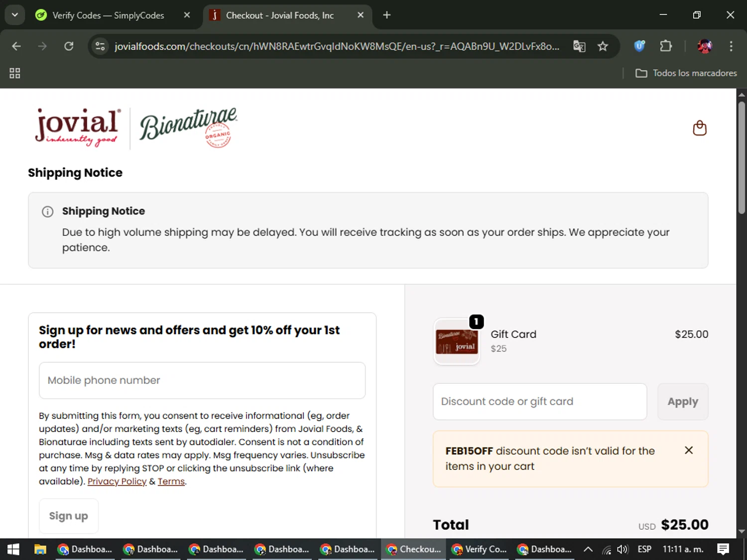Expand the tab search dropdown arrow
This screenshot has width=747, height=560.
(15, 15)
